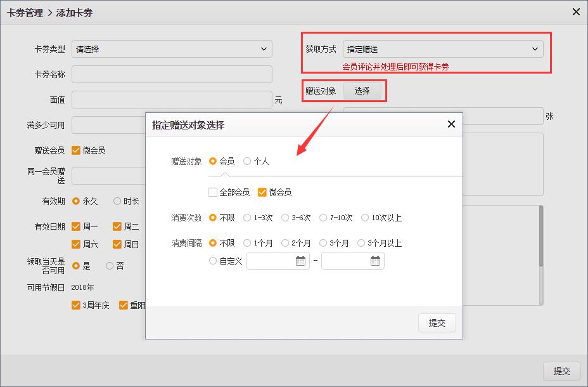Open the 获取方式 dropdown
This screenshot has height=387, width=588.
pyautogui.click(x=442, y=49)
